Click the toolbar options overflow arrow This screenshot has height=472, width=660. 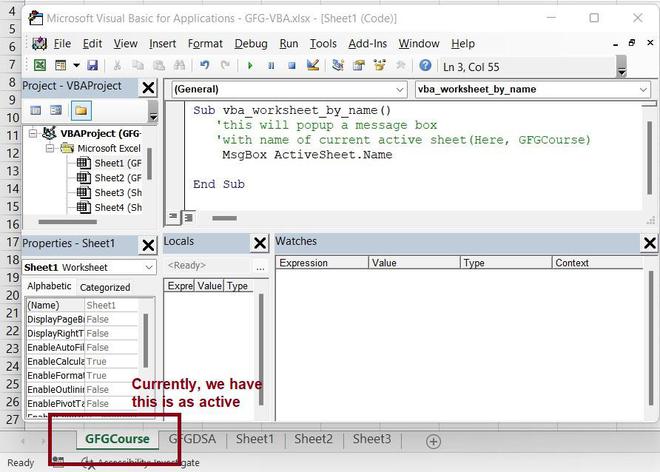[x=621, y=67]
